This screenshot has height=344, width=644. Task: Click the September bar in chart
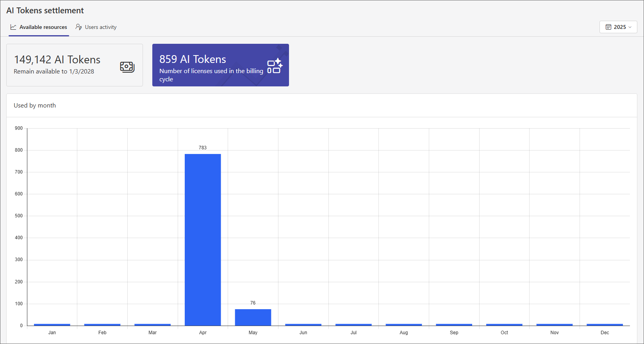tap(454, 325)
